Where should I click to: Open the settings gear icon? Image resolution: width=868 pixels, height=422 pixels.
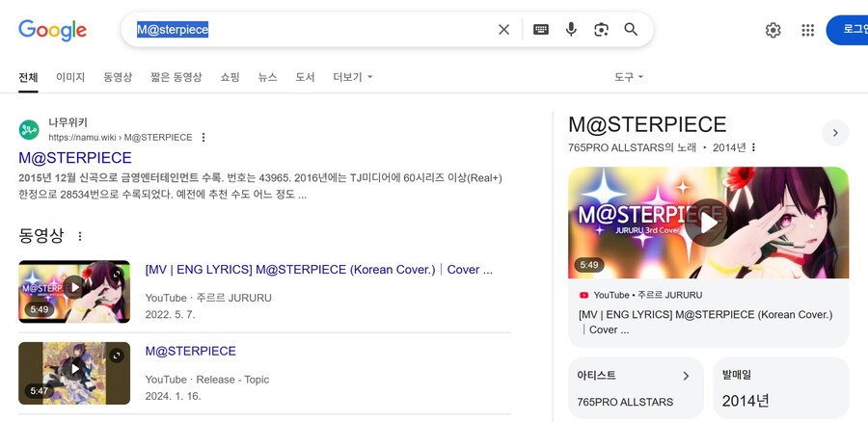click(773, 30)
